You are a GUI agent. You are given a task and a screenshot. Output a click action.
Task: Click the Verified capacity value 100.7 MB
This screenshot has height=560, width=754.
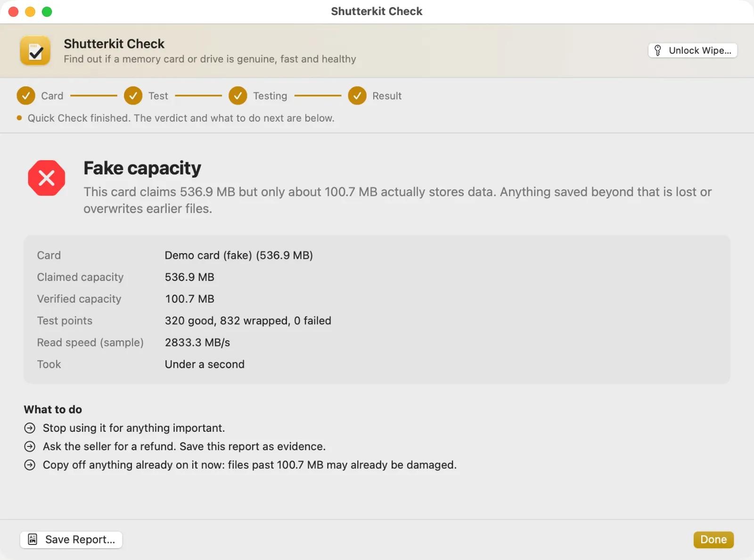[189, 299]
